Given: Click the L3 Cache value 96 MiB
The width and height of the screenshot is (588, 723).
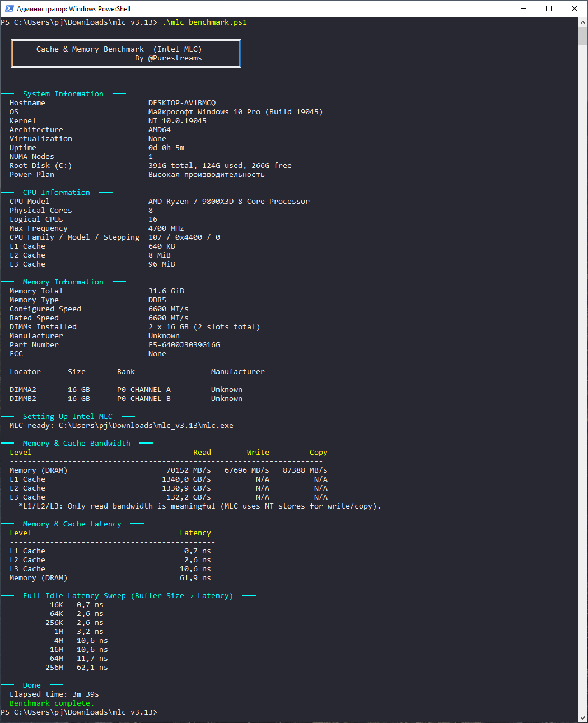Looking at the screenshot, I should [162, 264].
